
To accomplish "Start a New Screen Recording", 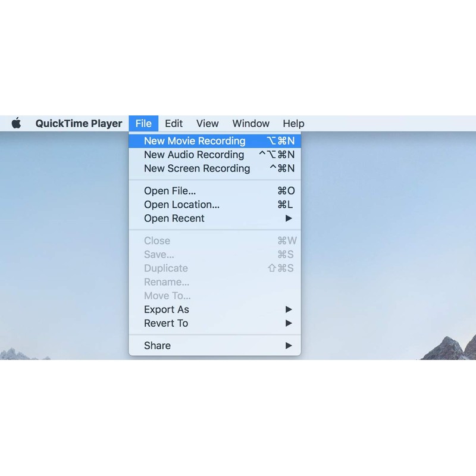I will 215,168.
